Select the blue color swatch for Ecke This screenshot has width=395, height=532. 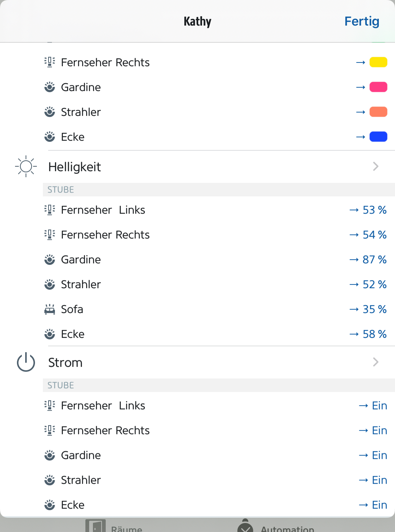[378, 137]
